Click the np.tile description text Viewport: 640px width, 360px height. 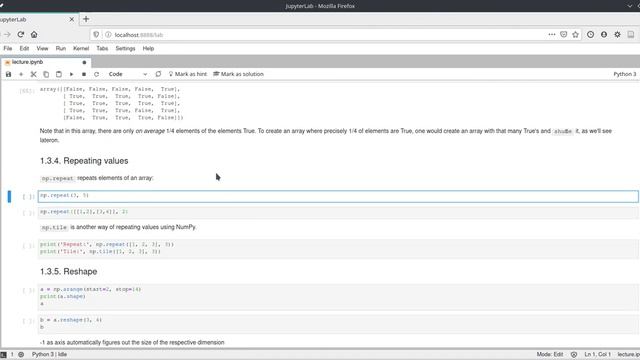tap(118, 227)
